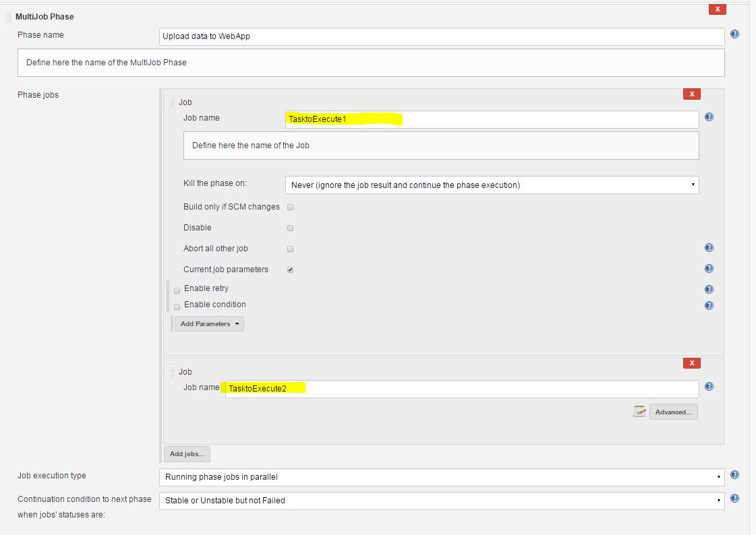Open help for Enable condition option

click(709, 305)
